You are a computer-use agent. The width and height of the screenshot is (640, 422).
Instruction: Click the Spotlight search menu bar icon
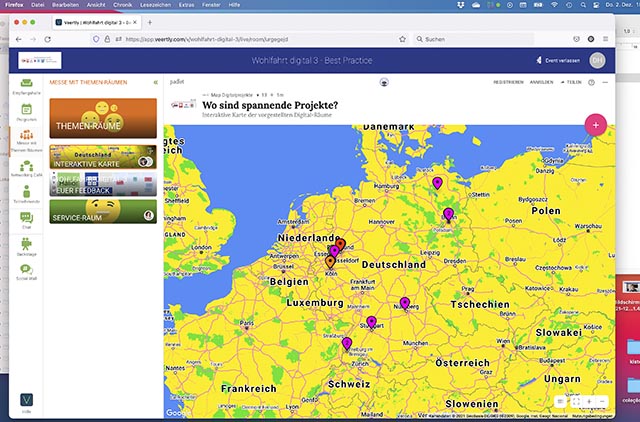(583, 5)
